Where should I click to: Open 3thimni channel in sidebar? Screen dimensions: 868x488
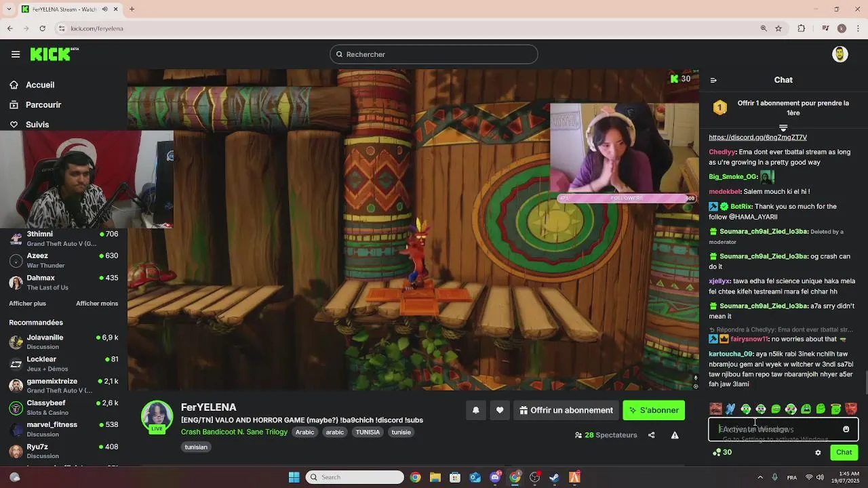tap(64, 239)
